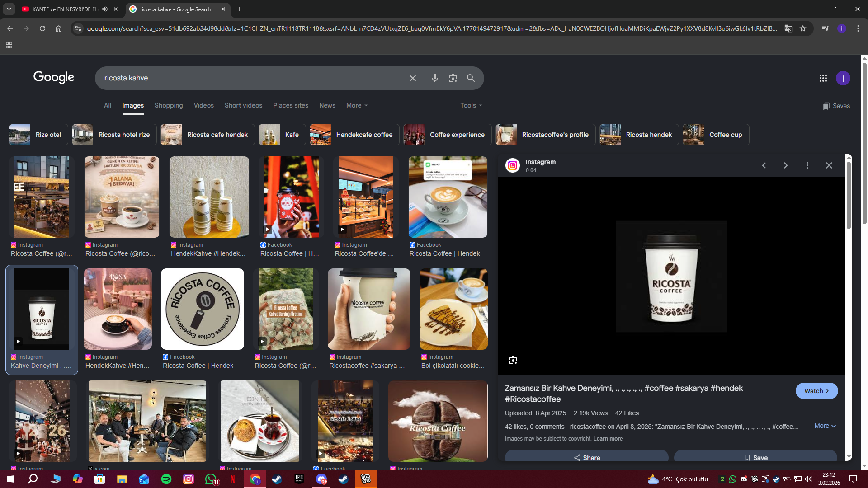Go to the browser home page
The image size is (868, 488).
pyautogui.click(x=59, y=28)
